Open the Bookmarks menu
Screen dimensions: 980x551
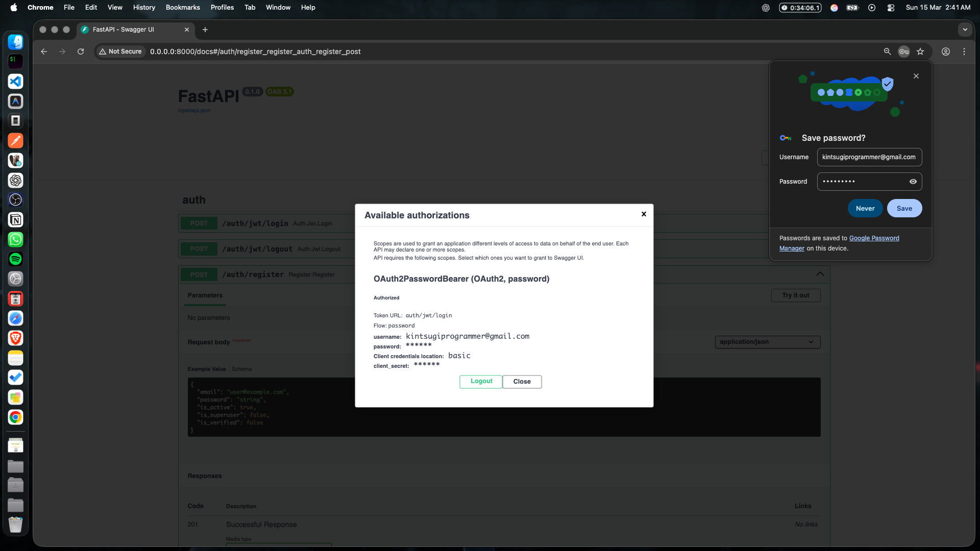point(183,8)
